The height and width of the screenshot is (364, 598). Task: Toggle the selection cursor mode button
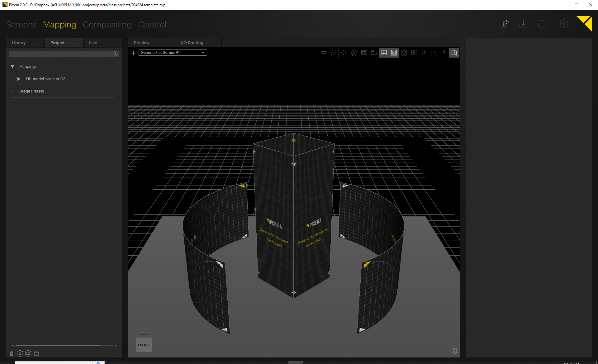(454, 53)
